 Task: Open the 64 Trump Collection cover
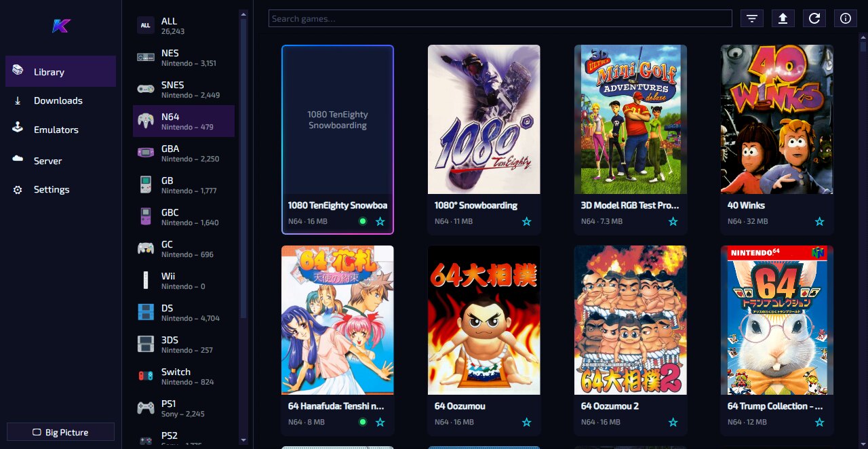point(777,320)
